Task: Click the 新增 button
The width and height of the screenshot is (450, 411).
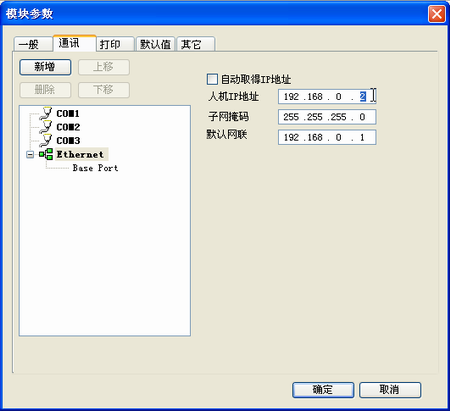Action: [45, 67]
